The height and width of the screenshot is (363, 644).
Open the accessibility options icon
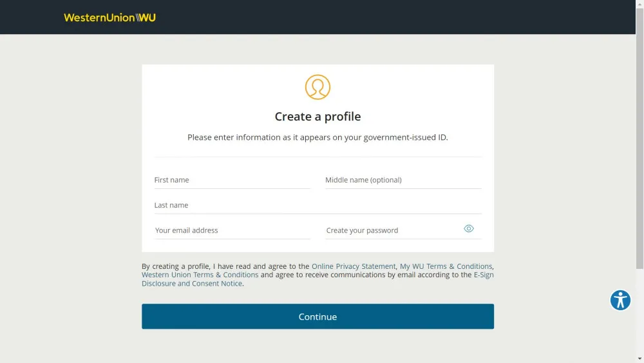[x=620, y=300]
